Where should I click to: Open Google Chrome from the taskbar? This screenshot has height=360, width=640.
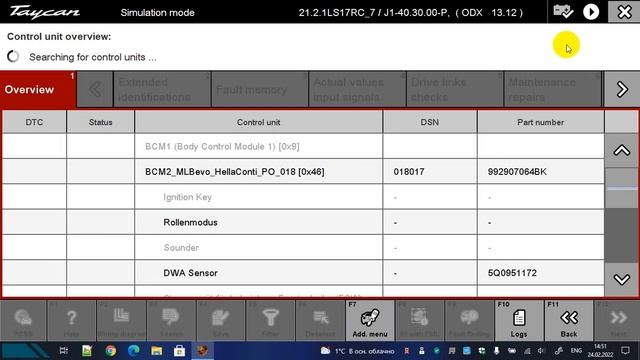tap(110, 351)
